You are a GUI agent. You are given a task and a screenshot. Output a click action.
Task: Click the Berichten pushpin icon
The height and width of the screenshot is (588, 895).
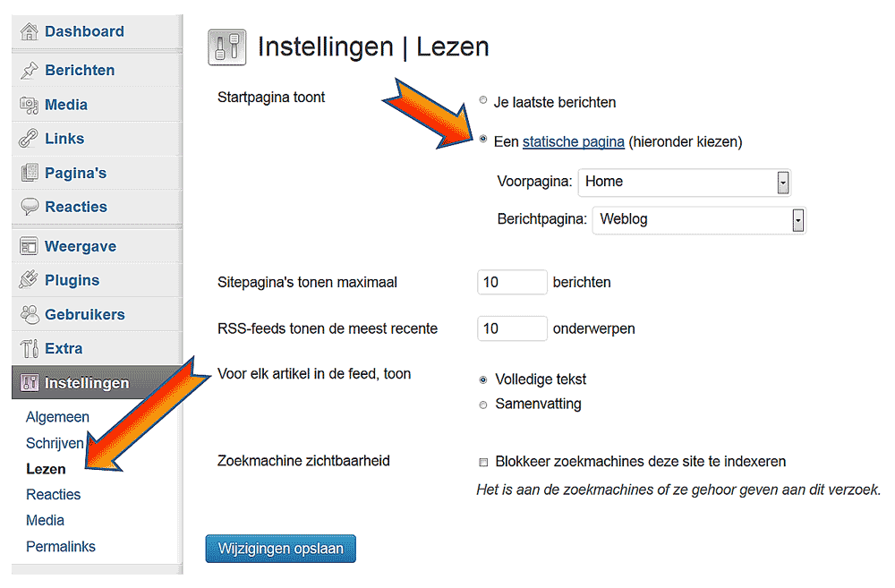point(30,70)
